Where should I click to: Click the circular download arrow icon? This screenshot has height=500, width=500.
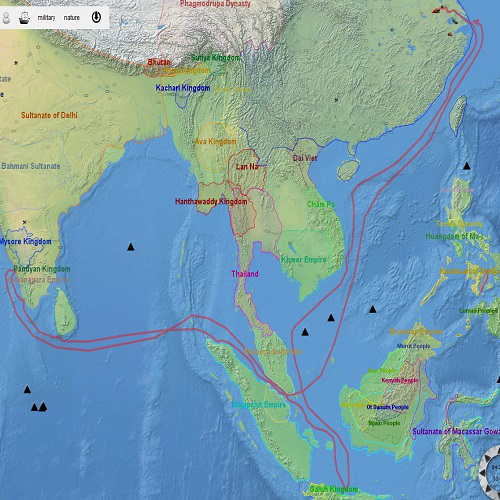pos(96,17)
